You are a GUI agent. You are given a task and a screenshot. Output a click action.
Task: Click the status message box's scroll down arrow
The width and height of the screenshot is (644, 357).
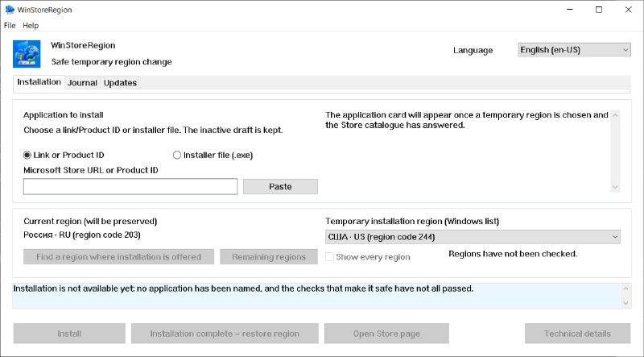625,303
